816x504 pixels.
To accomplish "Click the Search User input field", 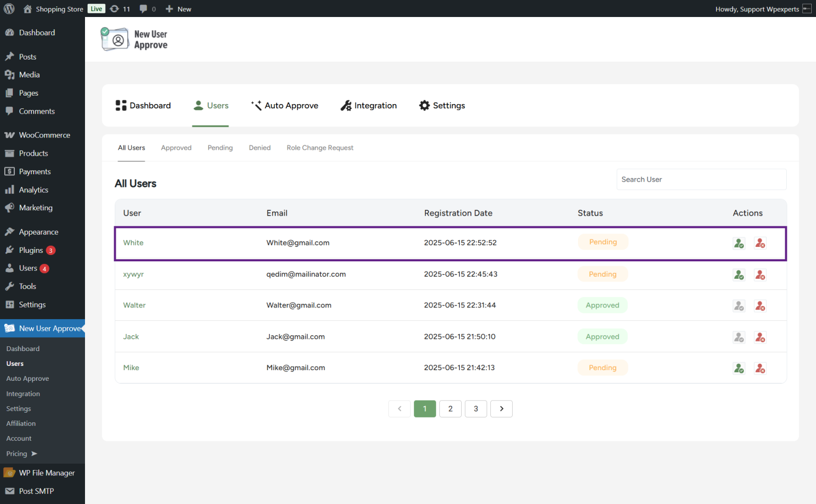I will 701,179.
